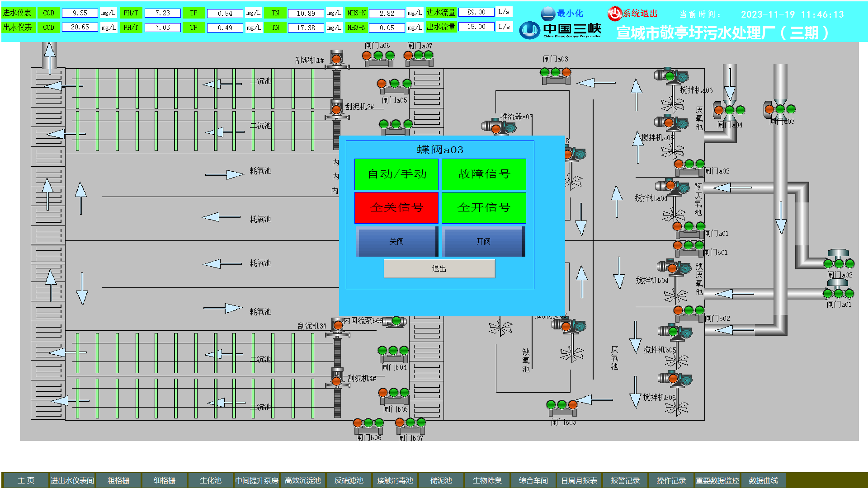This screenshot has width=868, height=488.
Task: Click the green 全开信号 status indicator
Action: 484,207
